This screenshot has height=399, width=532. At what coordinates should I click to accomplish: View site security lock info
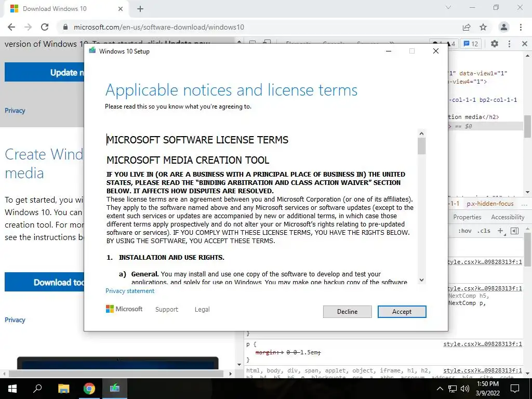[65, 27]
